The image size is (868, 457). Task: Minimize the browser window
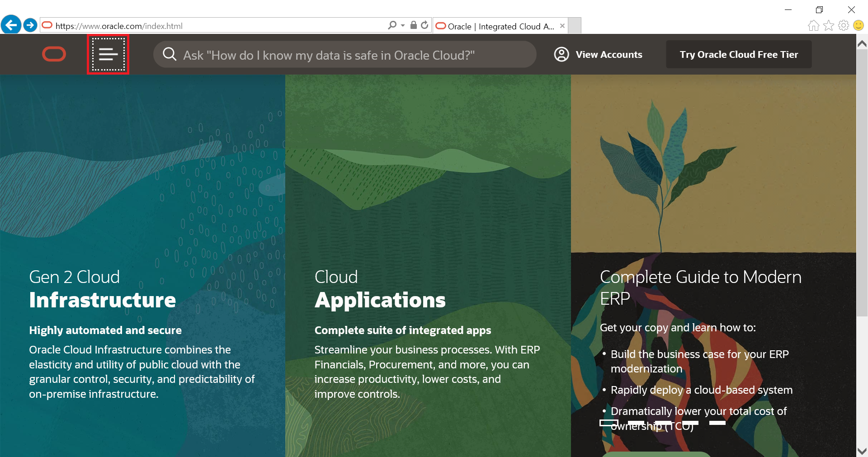click(788, 9)
